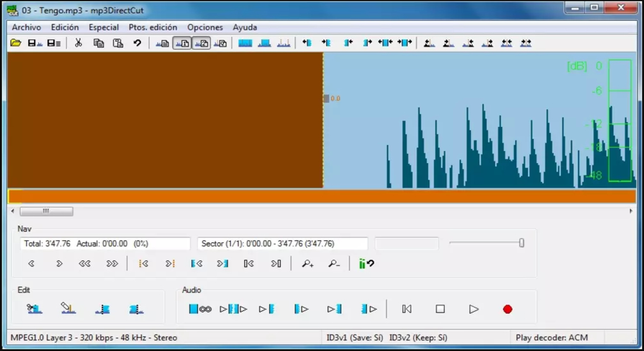Click the pencil edit icon in Edit panel

tap(68, 309)
